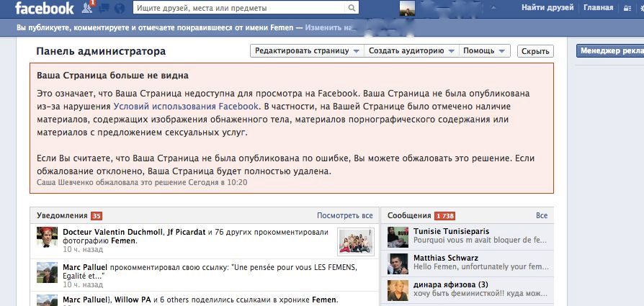Image resolution: width=644 pixels, height=306 pixels.
Task: Open Условий использования Facebook link
Action: (186, 106)
